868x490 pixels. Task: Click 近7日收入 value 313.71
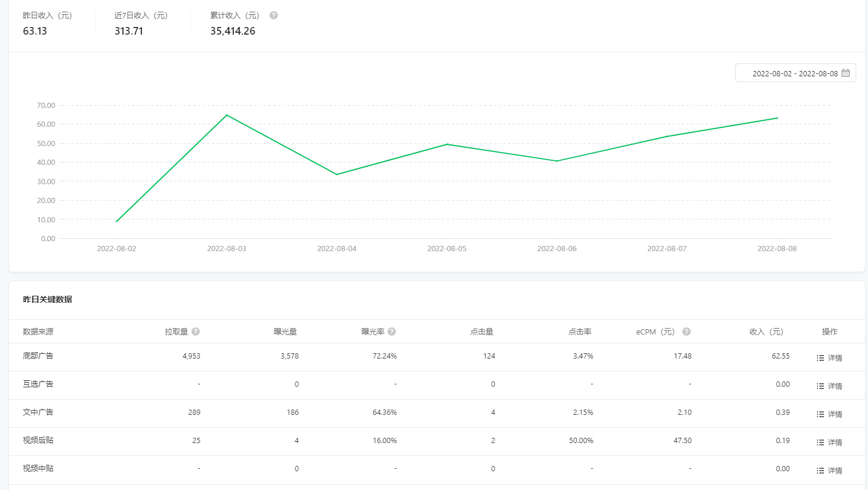pos(129,31)
